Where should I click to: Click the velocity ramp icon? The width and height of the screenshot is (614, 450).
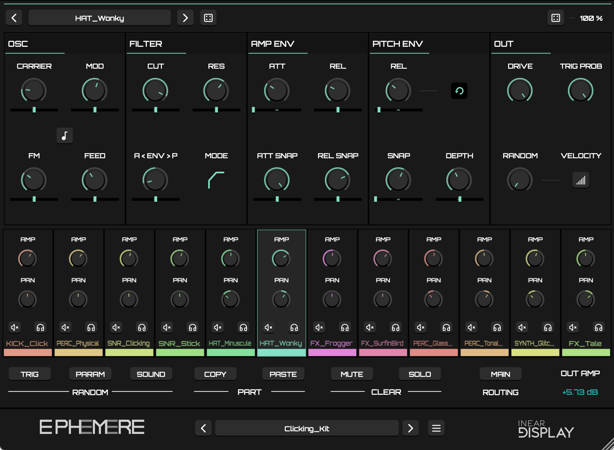(580, 180)
